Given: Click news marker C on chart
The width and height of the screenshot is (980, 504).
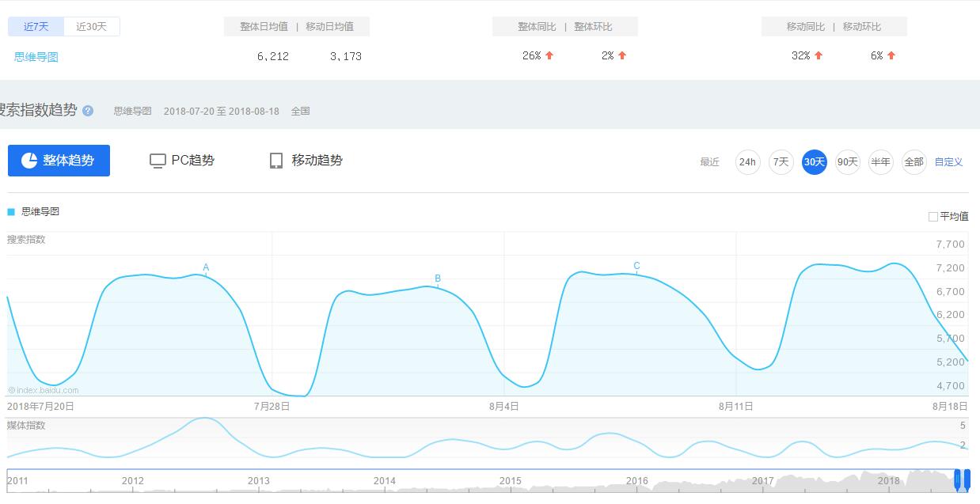Looking at the screenshot, I should 636,266.
